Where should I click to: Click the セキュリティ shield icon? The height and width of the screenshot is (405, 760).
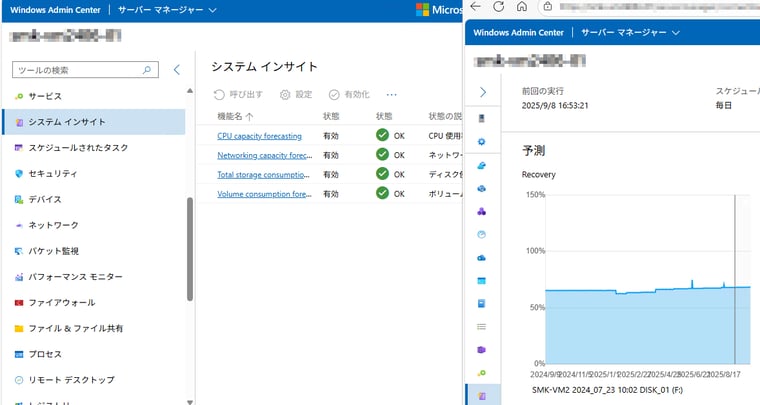(19, 174)
